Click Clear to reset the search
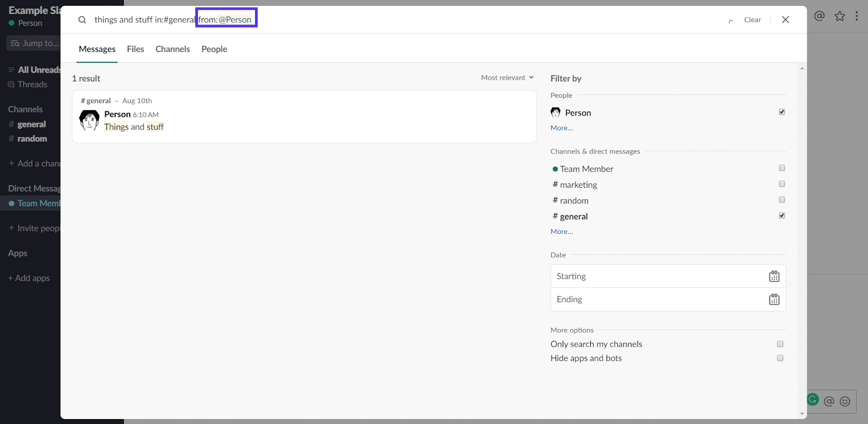 pyautogui.click(x=752, y=20)
